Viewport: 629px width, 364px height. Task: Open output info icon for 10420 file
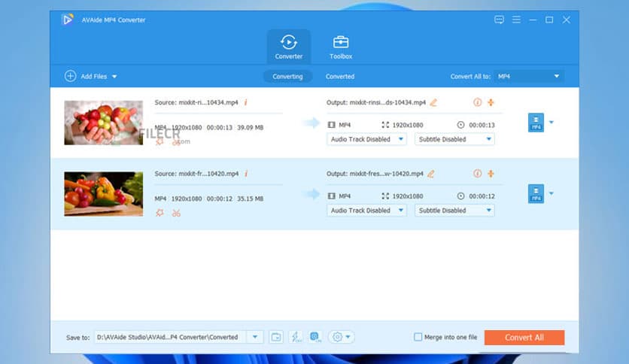pyautogui.click(x=477, y=173)
